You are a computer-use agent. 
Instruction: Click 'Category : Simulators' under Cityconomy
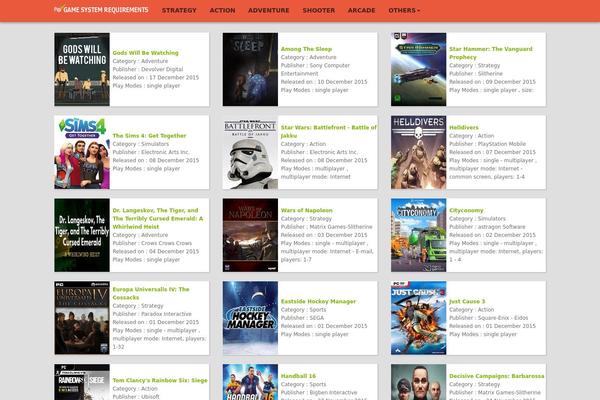[478, 219]
